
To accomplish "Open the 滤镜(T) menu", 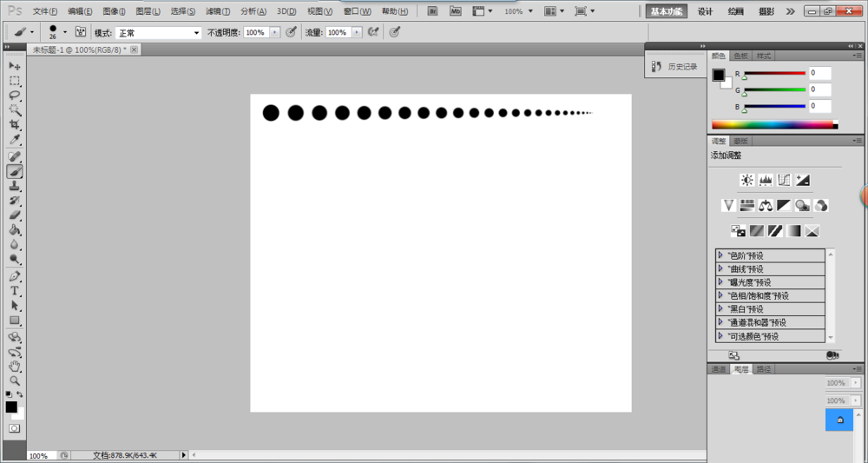I will point(218,11).
